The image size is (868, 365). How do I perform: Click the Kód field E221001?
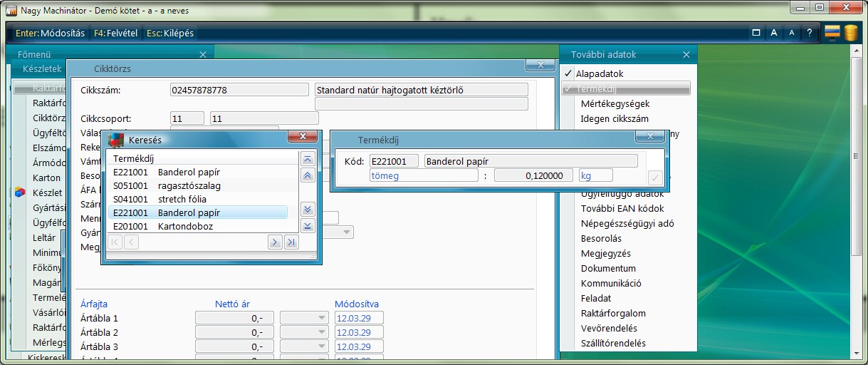click(394, 161)
